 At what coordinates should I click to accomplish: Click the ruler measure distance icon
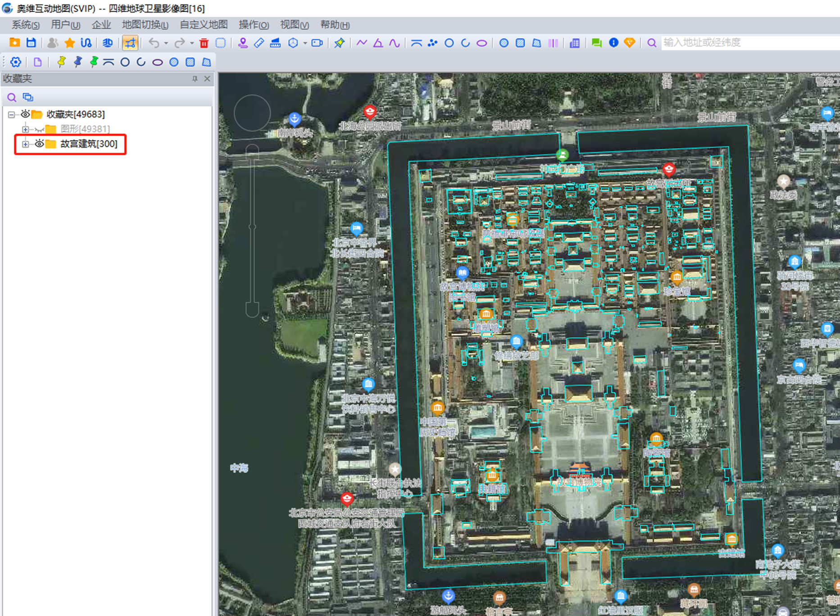[x=259, y=43]
